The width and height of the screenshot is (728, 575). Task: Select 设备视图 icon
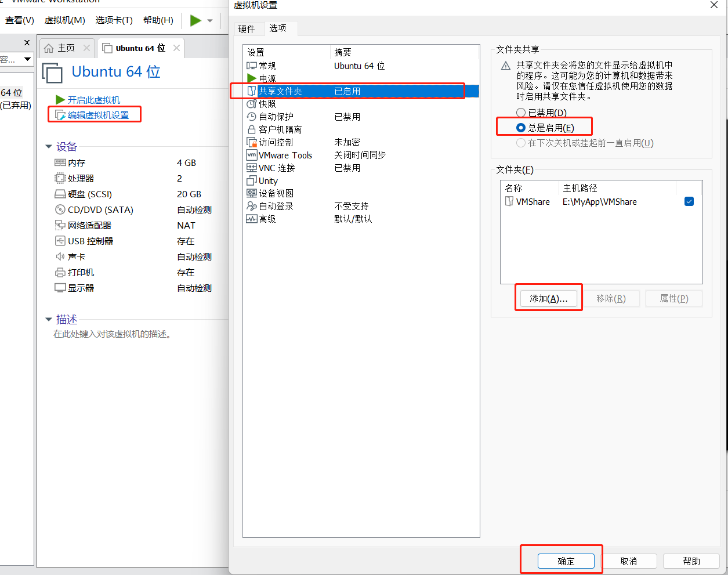[252, 193]
